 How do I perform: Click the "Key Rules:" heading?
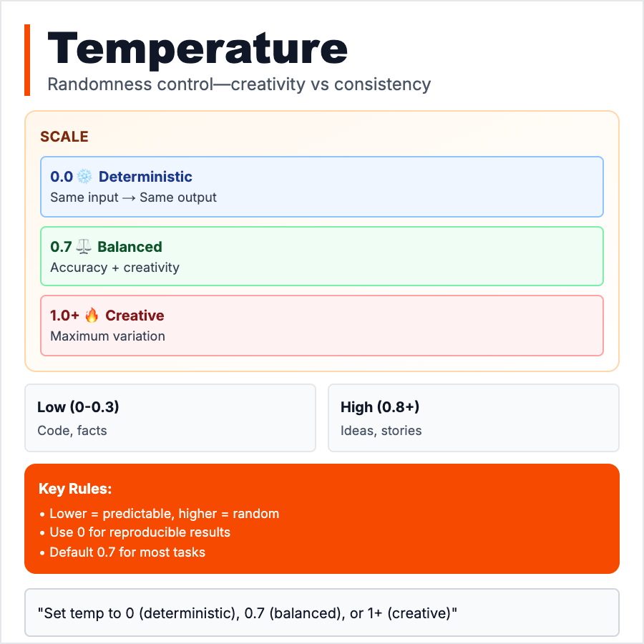(75, 489)
